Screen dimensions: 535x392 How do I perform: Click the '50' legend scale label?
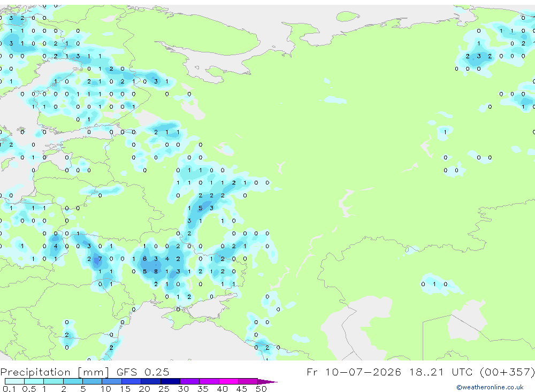tap(261, 389)
